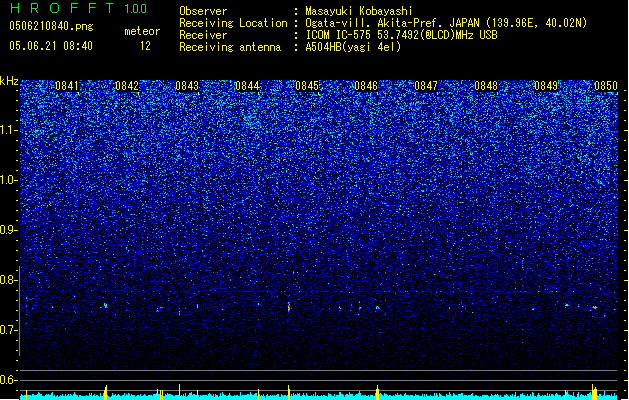Click the bright meteor echo just after 0845

tap(288, 307)
